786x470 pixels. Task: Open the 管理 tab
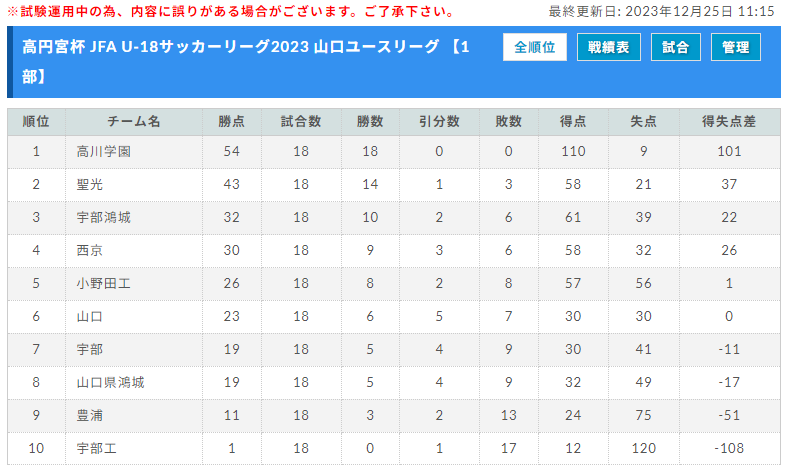736,47
